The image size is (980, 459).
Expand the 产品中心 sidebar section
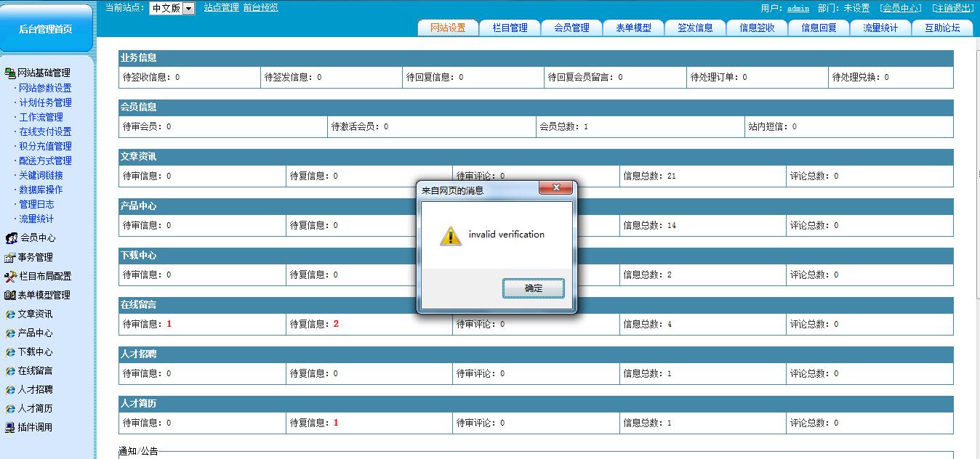point(35,333)
